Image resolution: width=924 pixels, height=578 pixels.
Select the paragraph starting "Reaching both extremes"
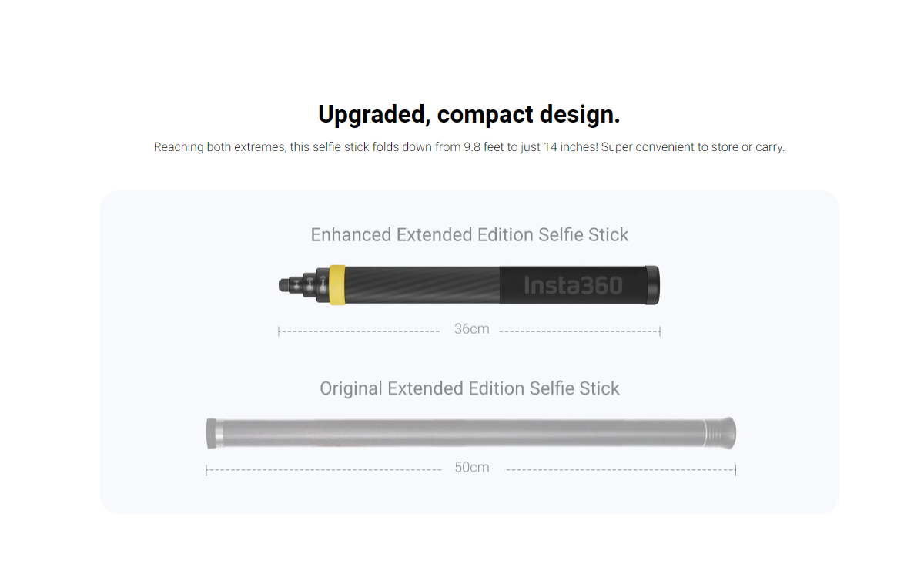click(x=469, y=147)
